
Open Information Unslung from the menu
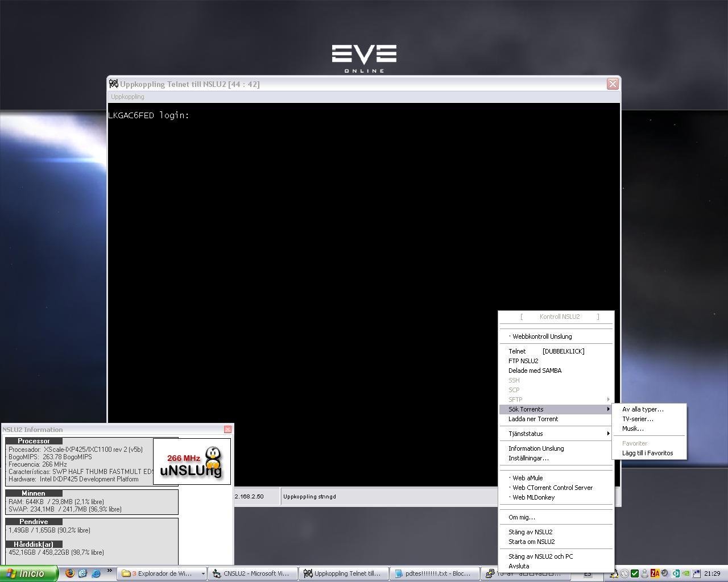tap(556, 448)
